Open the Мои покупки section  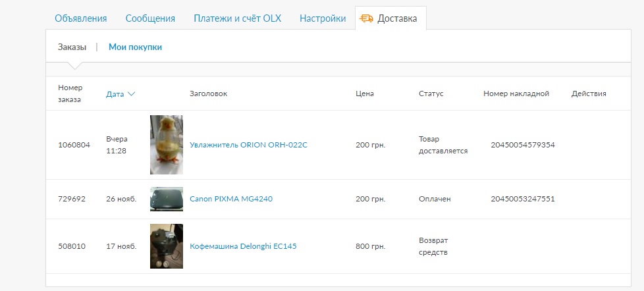point(135,47)
